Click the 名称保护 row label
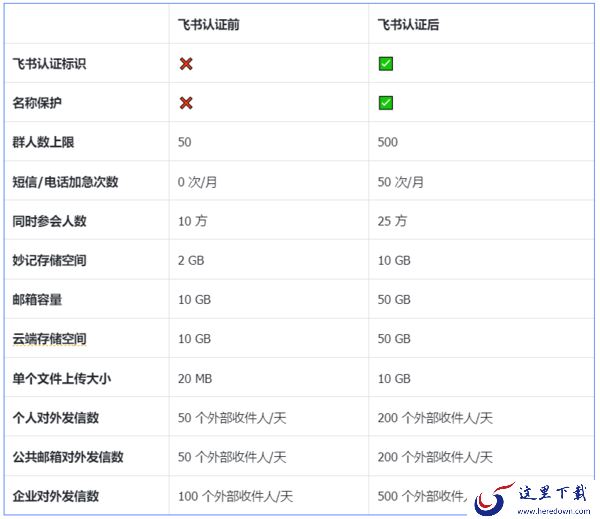600x519 pixels. pyautogui.click(x=37, y=103)
